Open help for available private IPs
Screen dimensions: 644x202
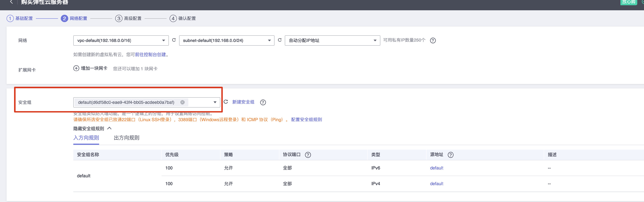[x=433, y=41]
